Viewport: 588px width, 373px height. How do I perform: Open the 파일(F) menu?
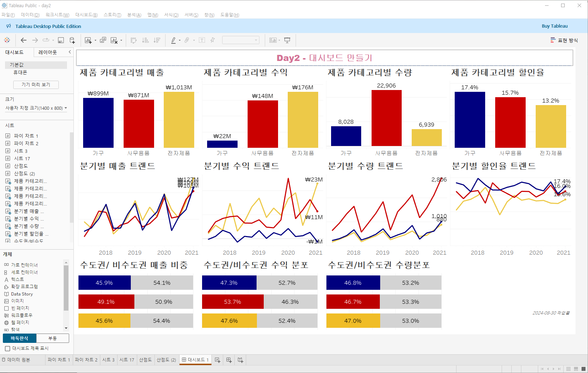tap(8, 15)
